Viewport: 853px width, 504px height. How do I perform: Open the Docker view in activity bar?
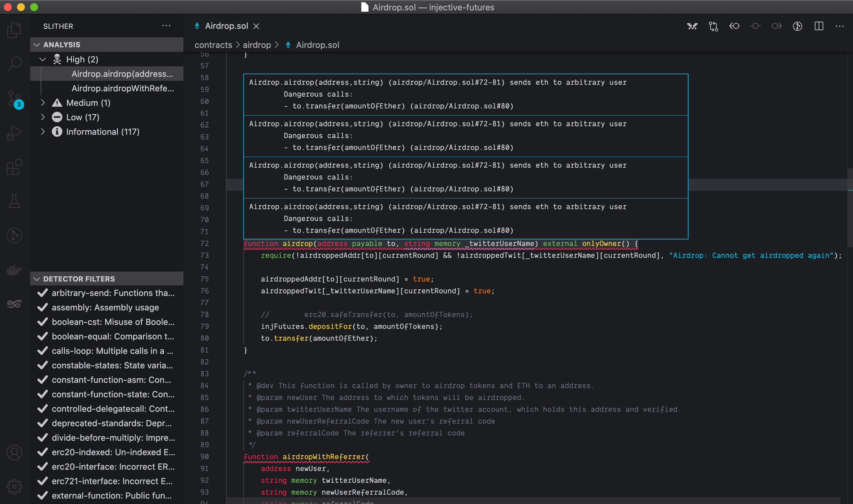tap(15, 269)
